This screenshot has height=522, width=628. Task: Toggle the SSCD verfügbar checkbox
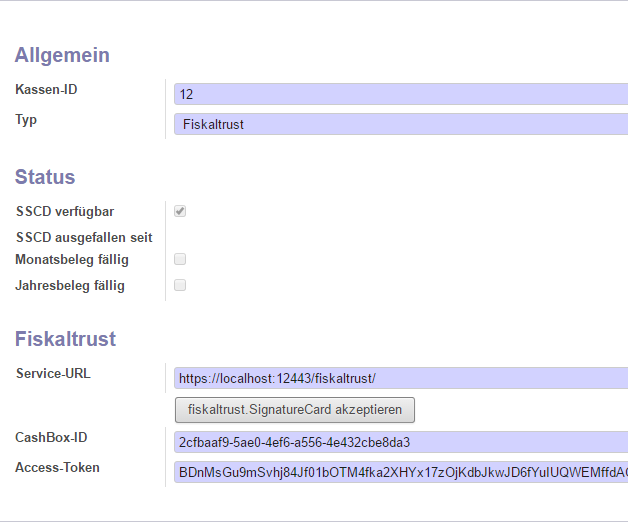click(180, 211)
